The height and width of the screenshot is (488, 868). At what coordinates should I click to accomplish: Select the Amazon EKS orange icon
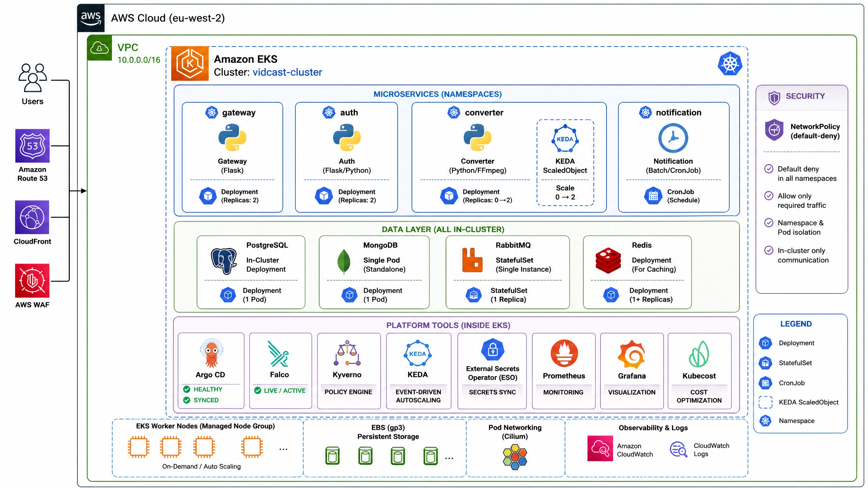[x=190, y=63]
